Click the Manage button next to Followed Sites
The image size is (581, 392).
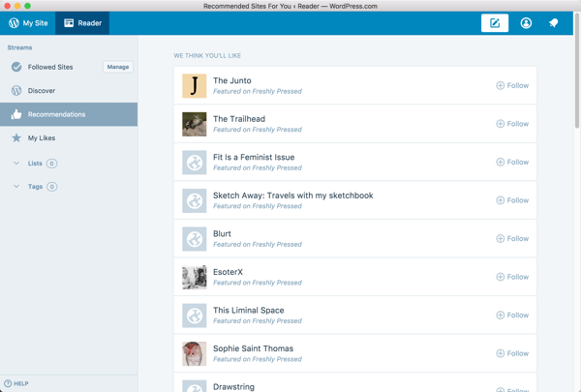[x=118, y=67]
